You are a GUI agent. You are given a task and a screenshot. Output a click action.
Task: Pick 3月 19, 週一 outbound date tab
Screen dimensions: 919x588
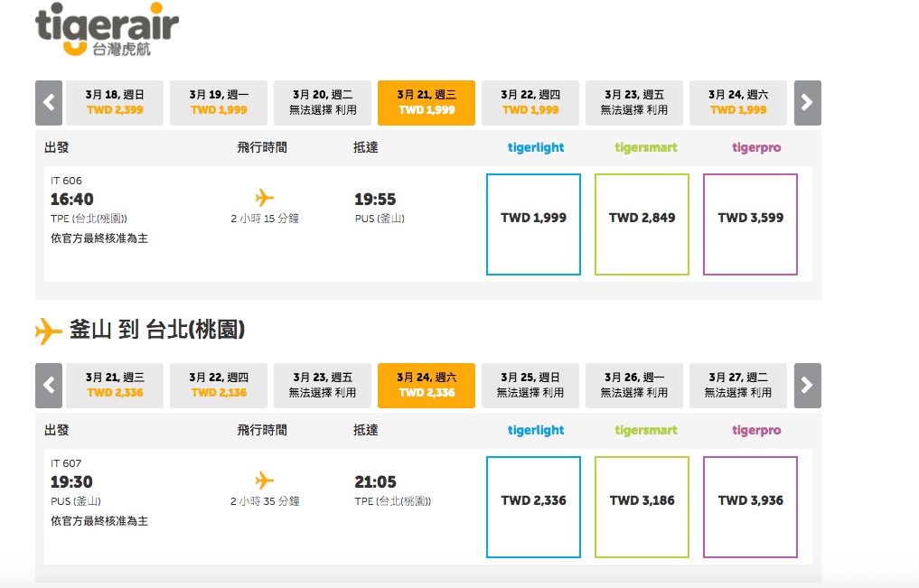(219, 103)
